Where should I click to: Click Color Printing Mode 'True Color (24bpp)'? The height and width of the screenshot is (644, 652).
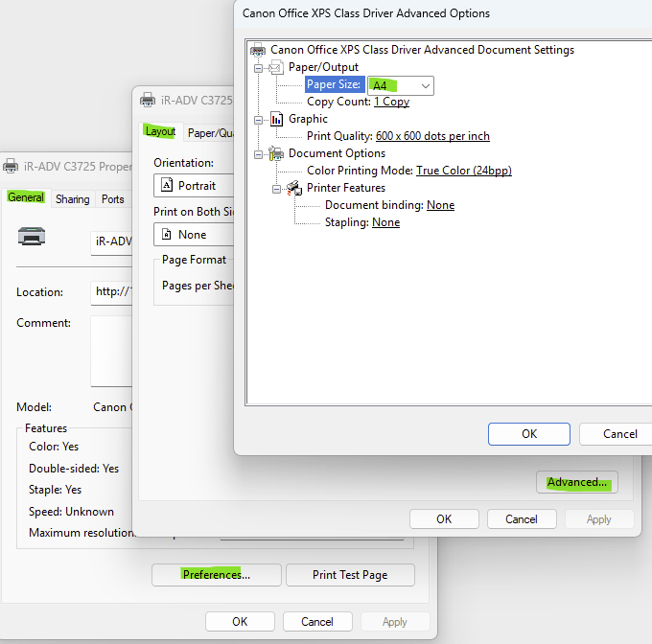464,171
